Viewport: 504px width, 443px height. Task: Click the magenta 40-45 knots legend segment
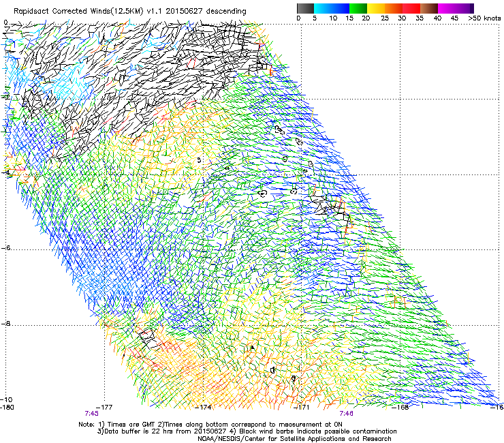447,8
